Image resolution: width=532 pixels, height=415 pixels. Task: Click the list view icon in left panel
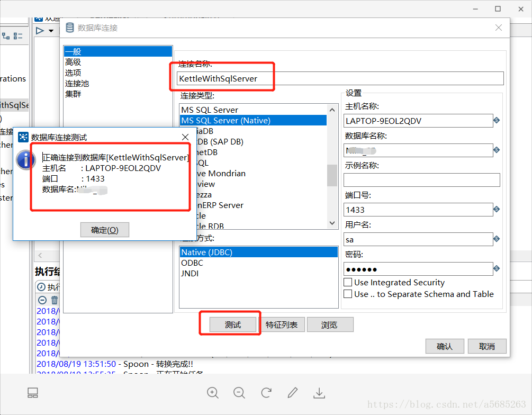[18, 35]
